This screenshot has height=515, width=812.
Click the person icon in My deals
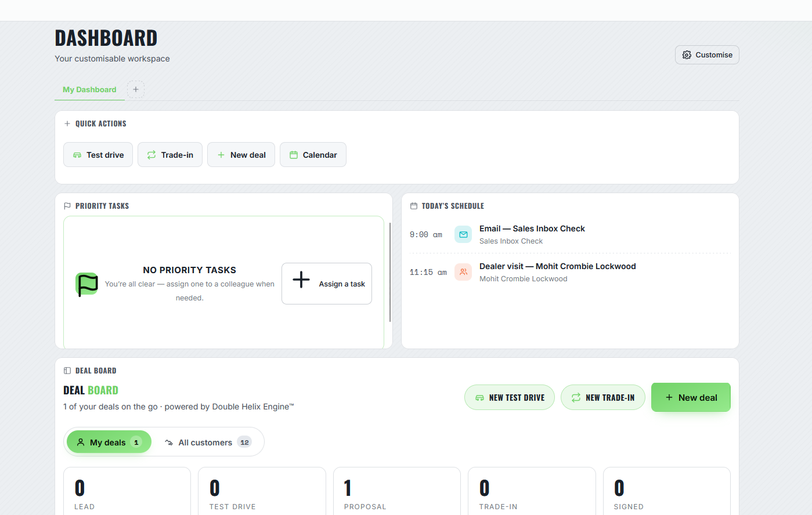(x=81, y=442)
